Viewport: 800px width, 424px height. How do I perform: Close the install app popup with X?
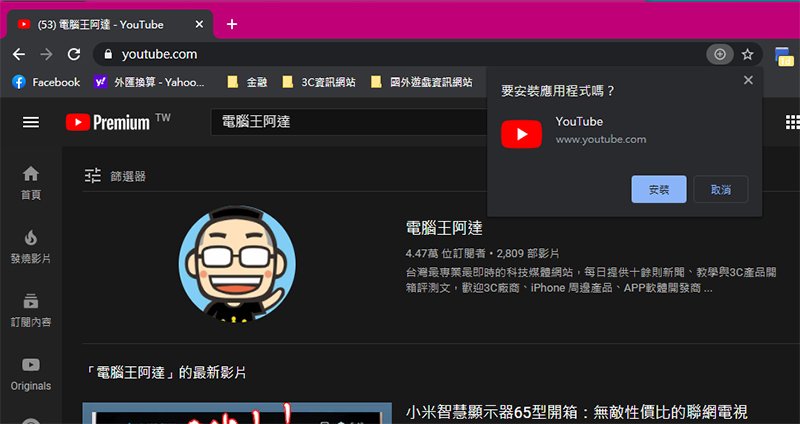(x=748, y=80)
